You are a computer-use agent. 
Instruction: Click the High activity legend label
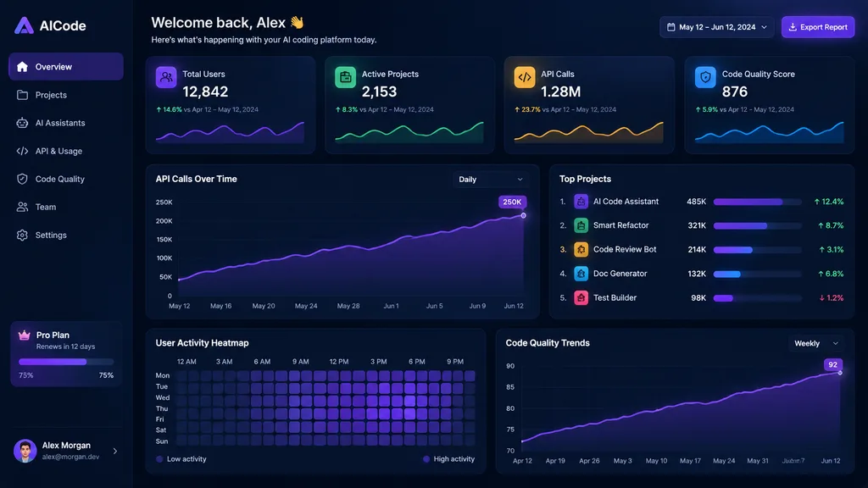click(454, 458)
